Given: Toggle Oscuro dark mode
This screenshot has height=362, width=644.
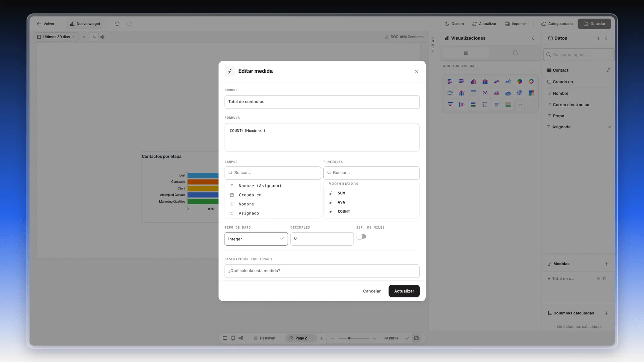Looking at the screenshot, I should (x=454, y=24).
